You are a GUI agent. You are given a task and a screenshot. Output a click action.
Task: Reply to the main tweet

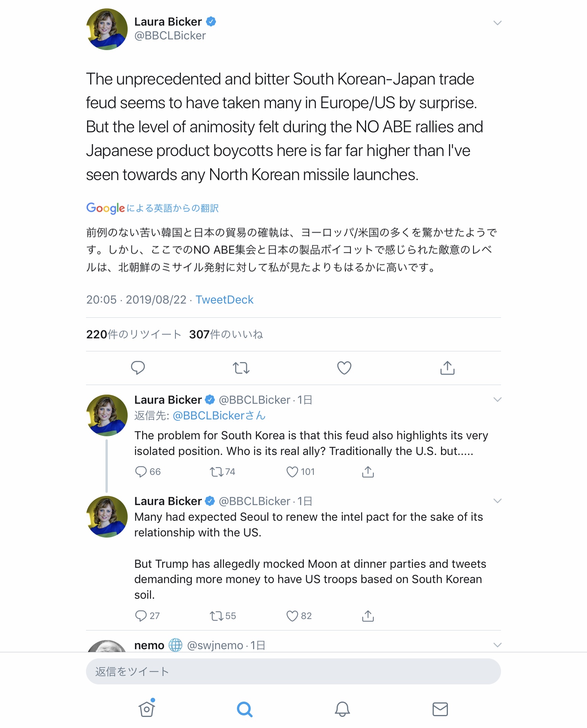[138, 368]
